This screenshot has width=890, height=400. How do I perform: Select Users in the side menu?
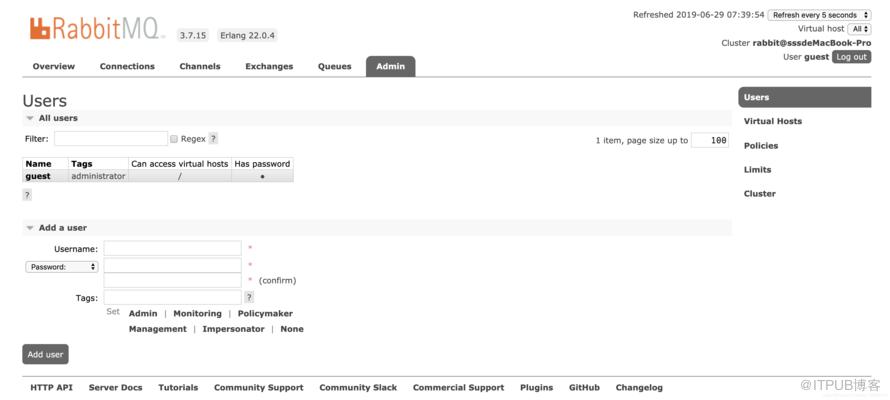click(804, 97)
